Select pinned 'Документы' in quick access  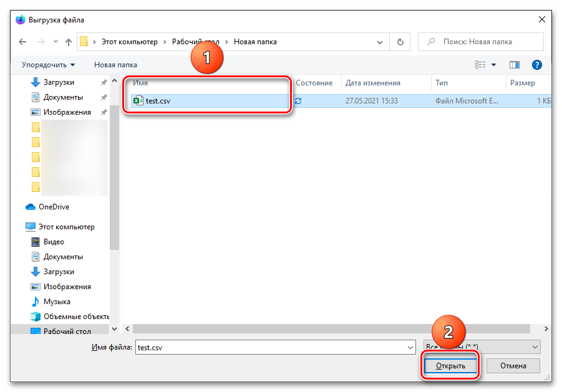pyautogui.click(x=63, y=97)
